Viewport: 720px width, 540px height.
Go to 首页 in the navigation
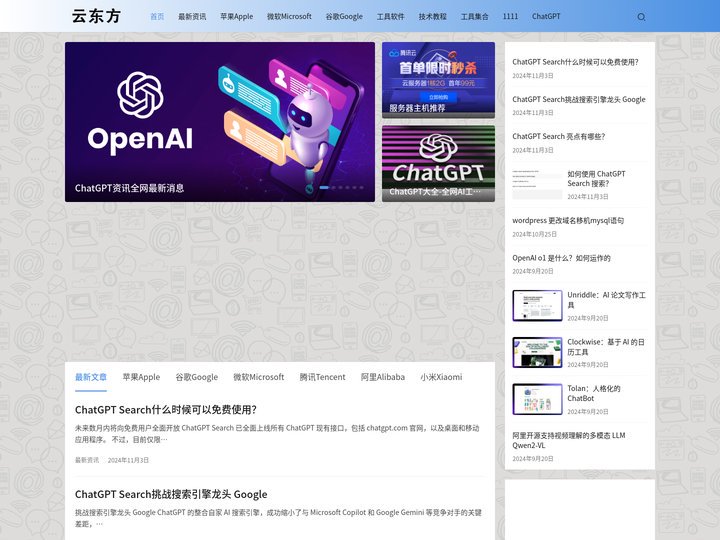click(157, 17)
